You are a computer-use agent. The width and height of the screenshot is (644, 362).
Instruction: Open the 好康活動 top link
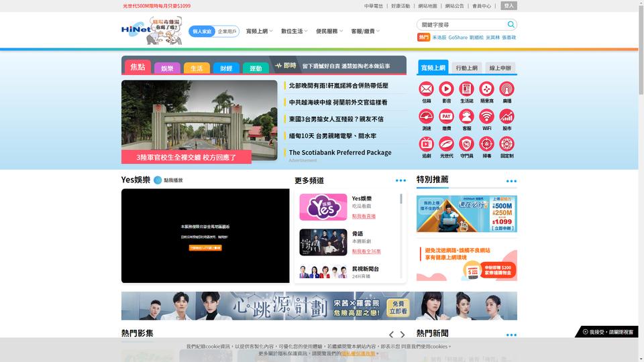[x=400, y=6]
